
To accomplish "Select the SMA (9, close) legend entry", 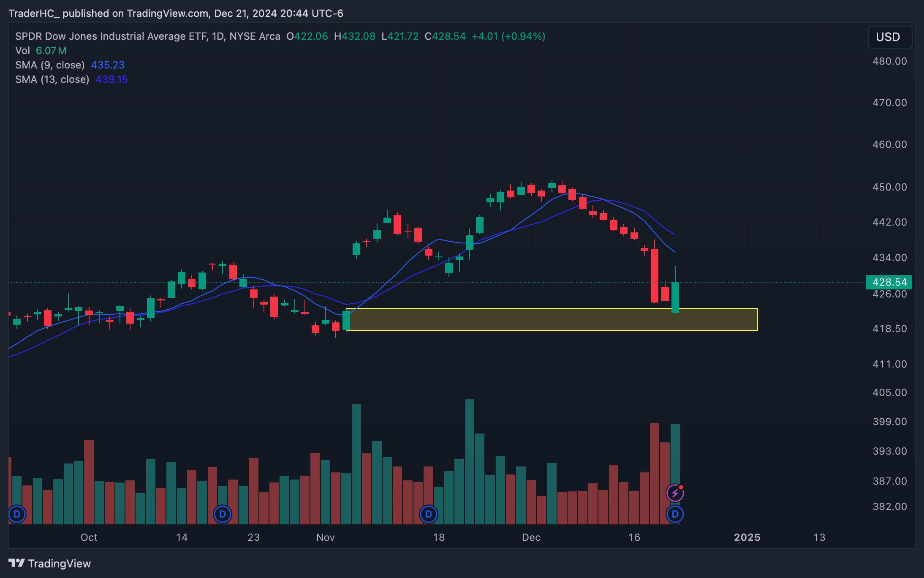I will point(50,65).
